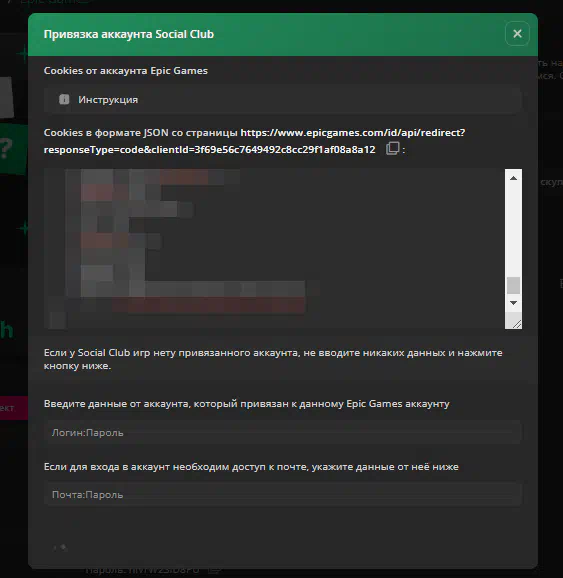Focus the Логин:Пароль input field
563x578 pixels.
click(283, 432)
